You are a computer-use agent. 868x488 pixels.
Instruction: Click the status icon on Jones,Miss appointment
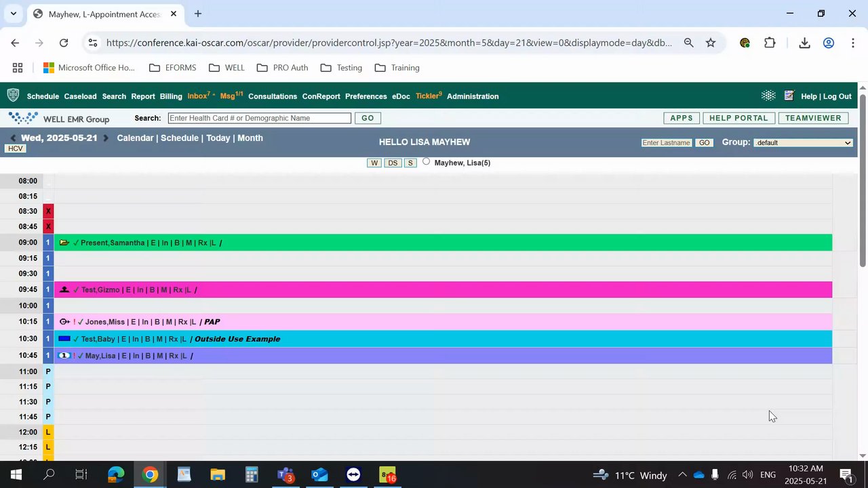point(64,322)
